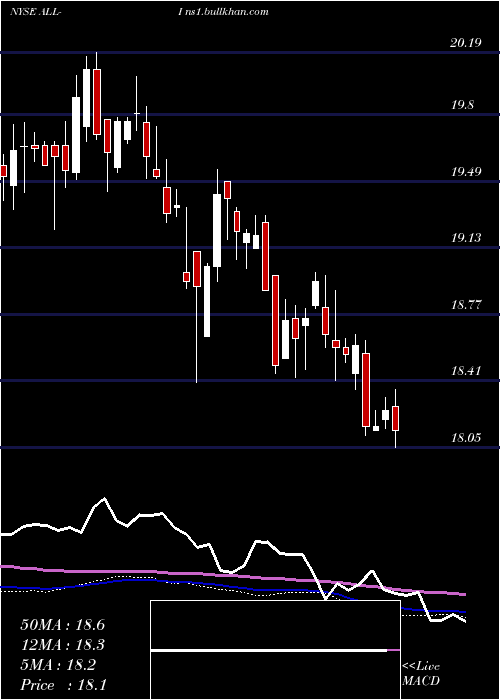The width and height of the screenshot is (500, 700).
Task: Click the ns1.bullkhan.com source text
Action: pos(228,12)
